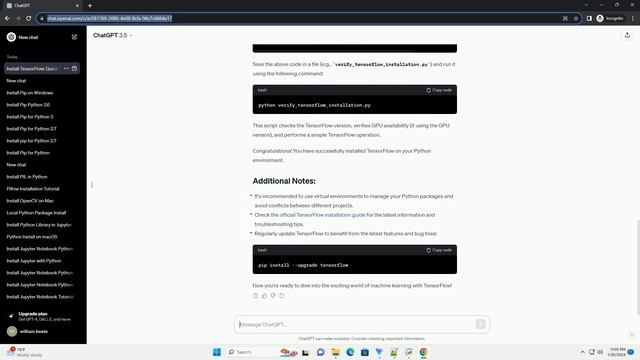Open Install Pip for Python 3 chat

pyautogui.click(x=30, y=117)
